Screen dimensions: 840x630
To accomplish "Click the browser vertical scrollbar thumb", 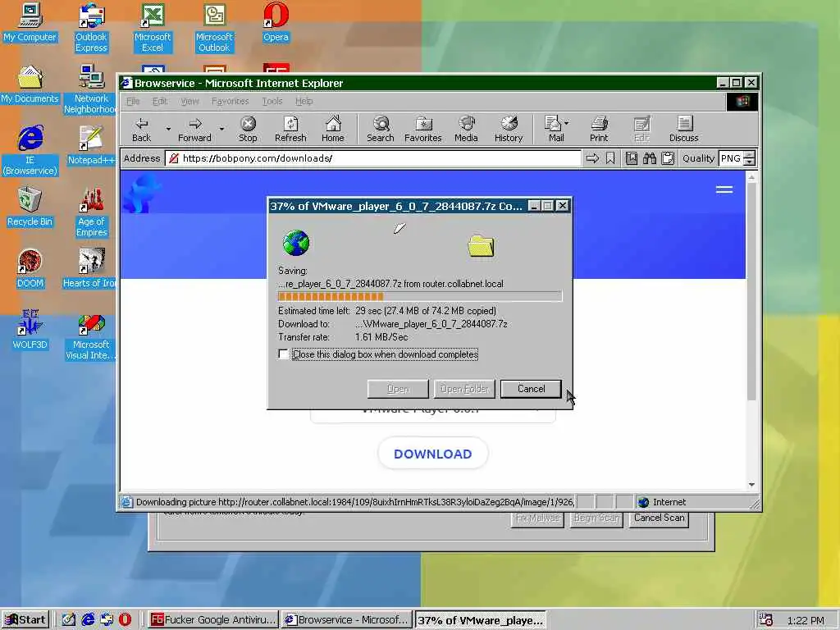I will 751,292.
